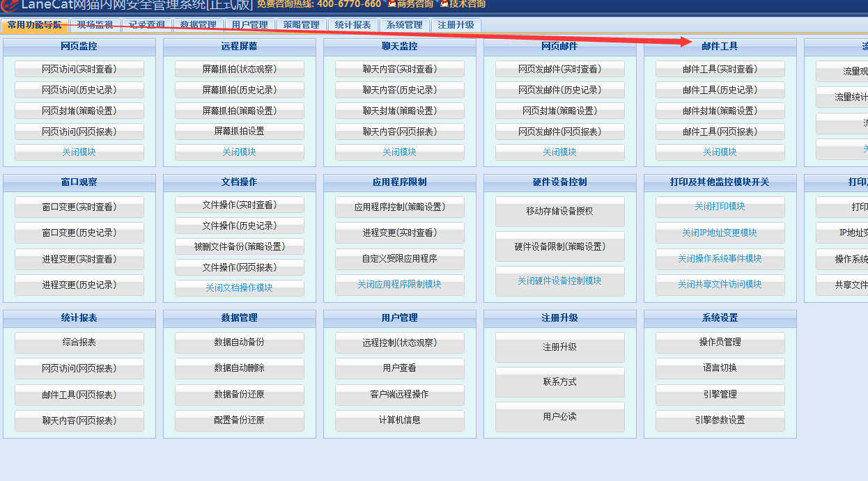Open 屏幕抓拍(历史记录)
Screen dimensions: 868x481
pyautogui.click(x=239, y=90)
